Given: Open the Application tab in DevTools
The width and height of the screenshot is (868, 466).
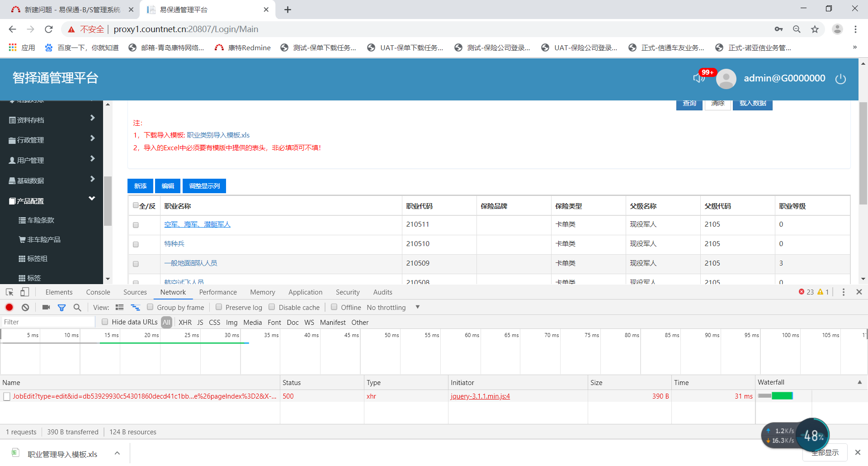Looking at the screenshot, I should coord(305,292).
